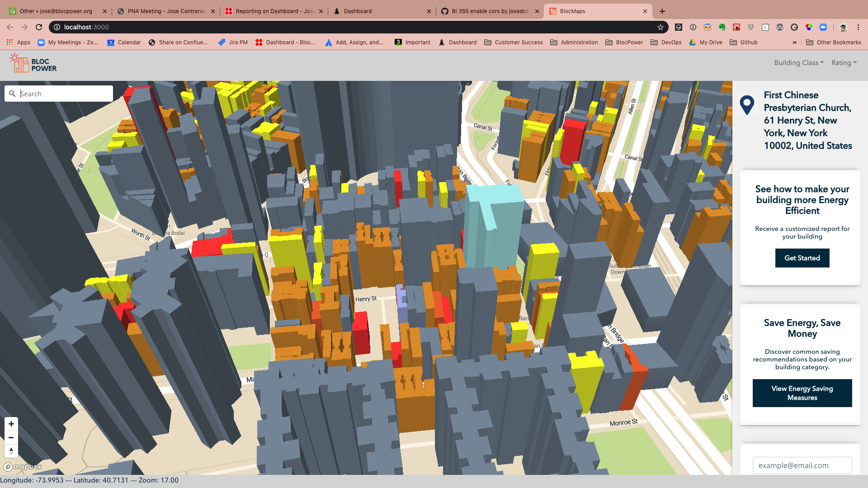Bookmark page with star icon
This screenshot has height=488, width=868.
pos(660,27)
